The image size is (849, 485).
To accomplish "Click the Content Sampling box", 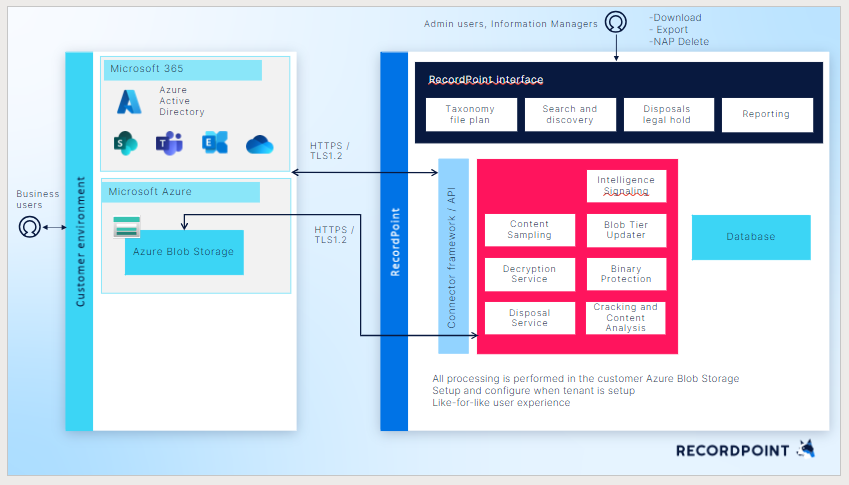I will click(x=530, y=230).
